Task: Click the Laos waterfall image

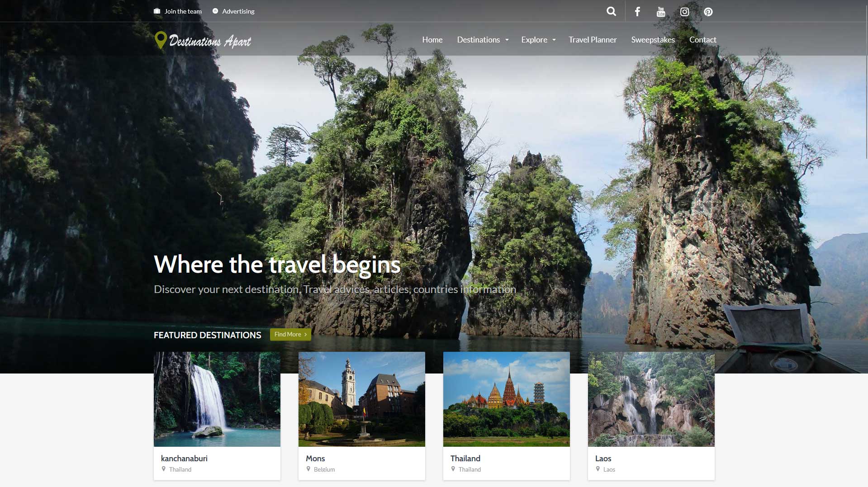Action: 651,399
